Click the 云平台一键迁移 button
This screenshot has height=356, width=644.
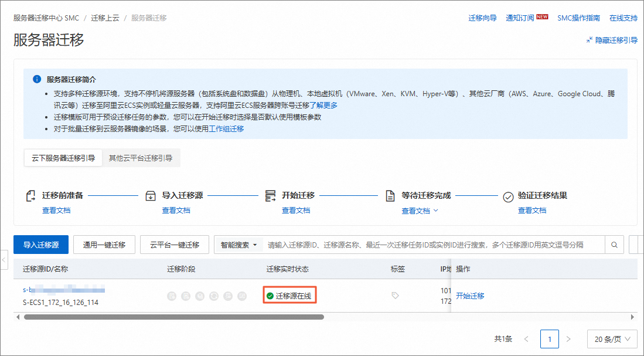pos(175,245)
